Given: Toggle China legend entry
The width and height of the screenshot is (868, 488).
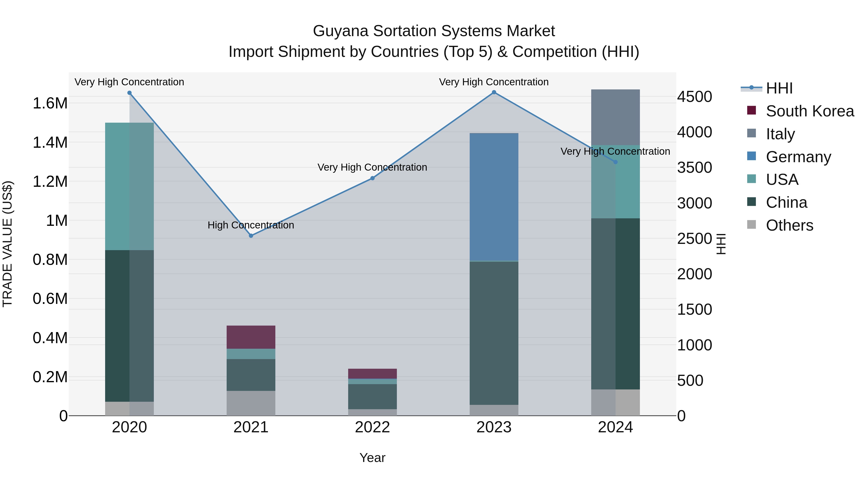Looking at the screenshot, I should [777, 202].
